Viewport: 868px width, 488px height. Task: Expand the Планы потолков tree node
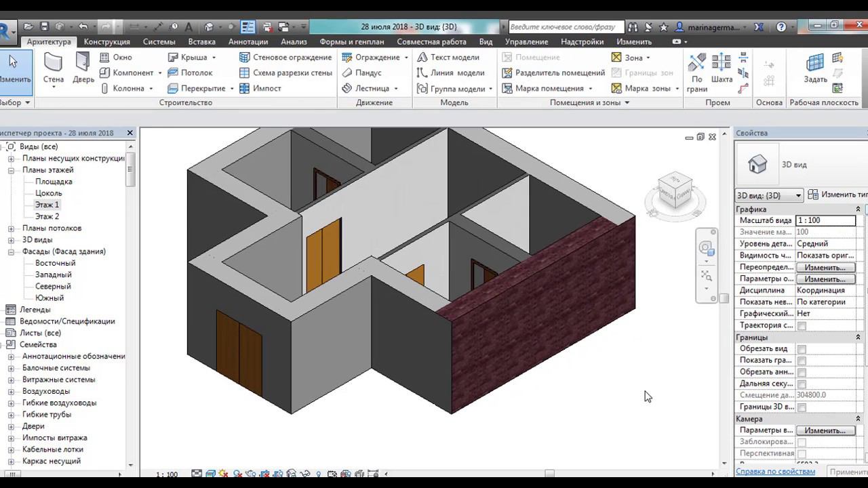point(11,228)
